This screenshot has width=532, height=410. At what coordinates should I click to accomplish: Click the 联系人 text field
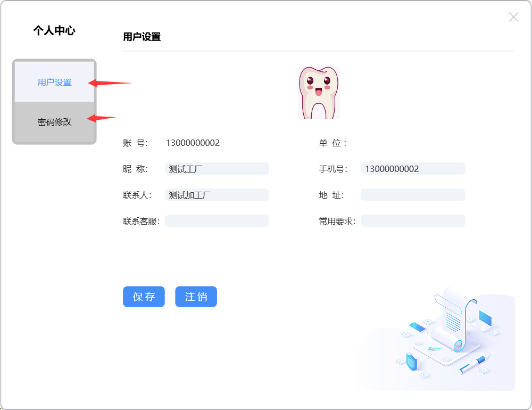tap(217, 195)
